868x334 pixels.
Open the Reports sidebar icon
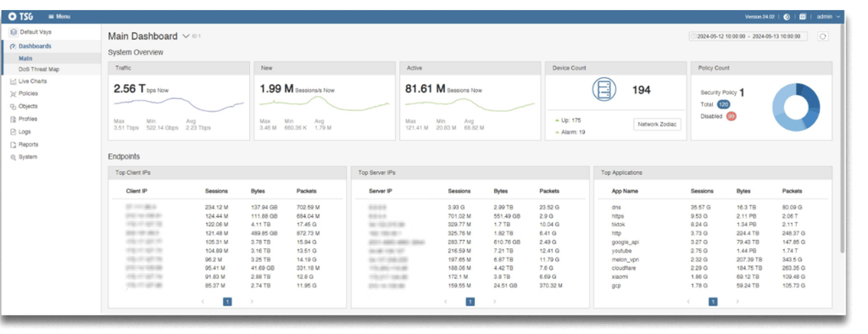[14, 145]
